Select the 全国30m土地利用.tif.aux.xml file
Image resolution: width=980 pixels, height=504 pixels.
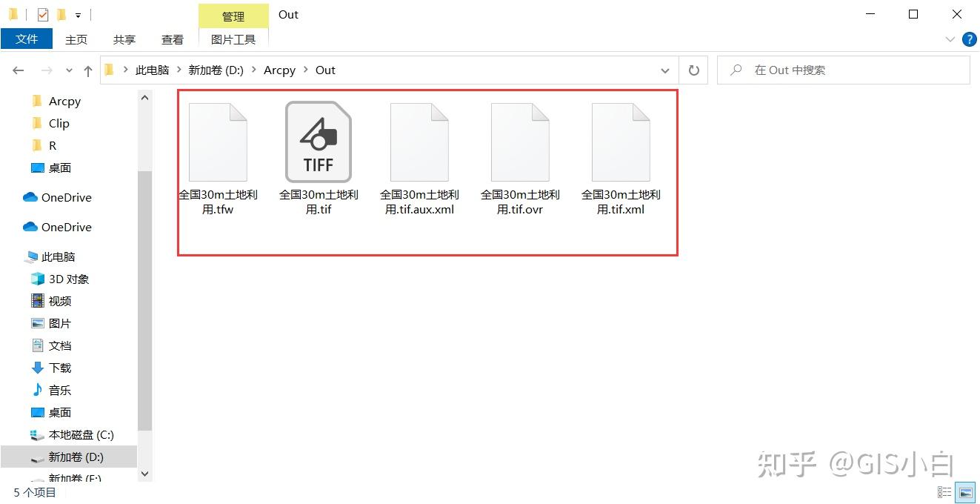coord(419,141)
